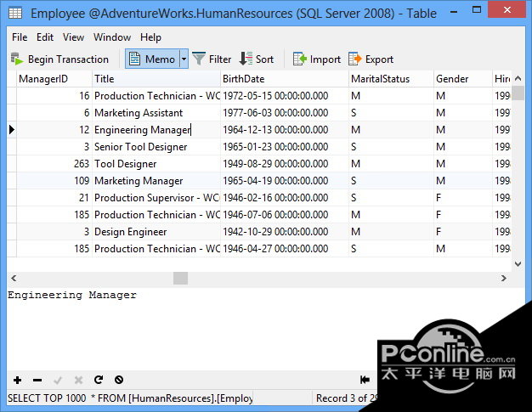The image size is (532, 412).
Task: Select birth date 1949-08-29 cell
Action: point(285,164)
